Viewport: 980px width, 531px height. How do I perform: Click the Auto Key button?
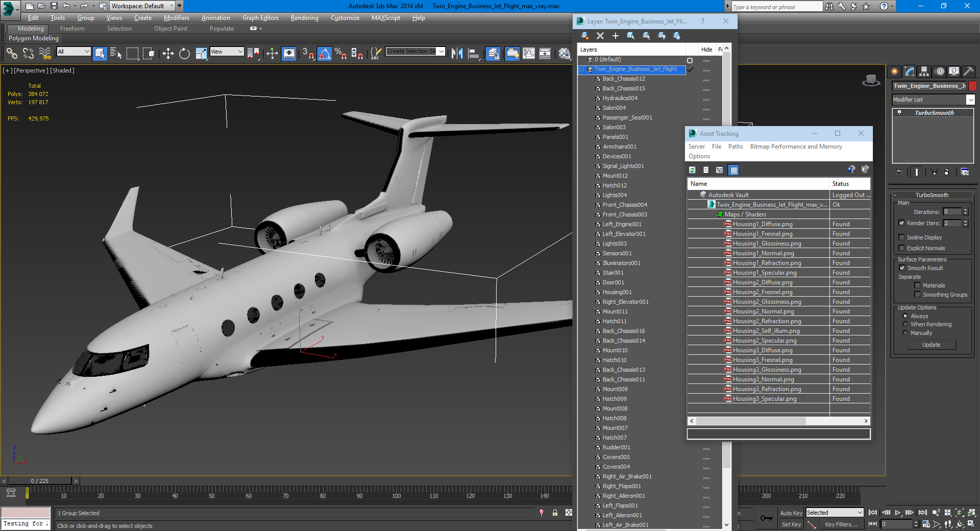[x=791, y=513]
